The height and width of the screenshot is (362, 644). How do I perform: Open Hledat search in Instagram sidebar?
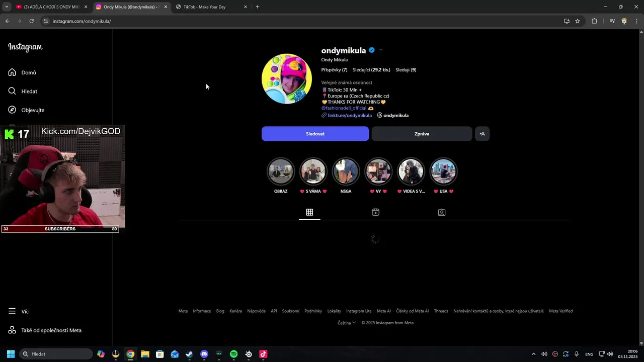(x=23, y=91)
